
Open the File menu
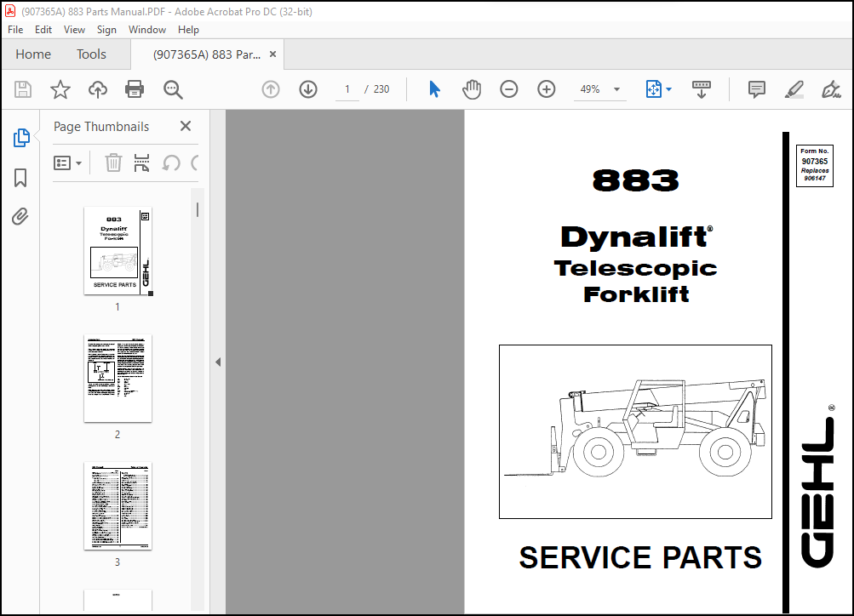tap(15, 30)
